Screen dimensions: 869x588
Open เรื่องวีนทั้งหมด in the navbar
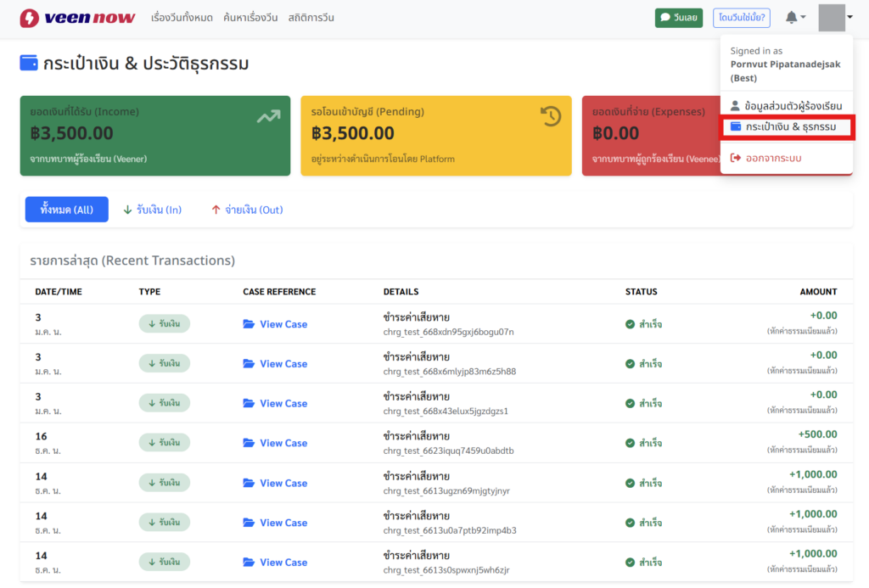point(182,18)
